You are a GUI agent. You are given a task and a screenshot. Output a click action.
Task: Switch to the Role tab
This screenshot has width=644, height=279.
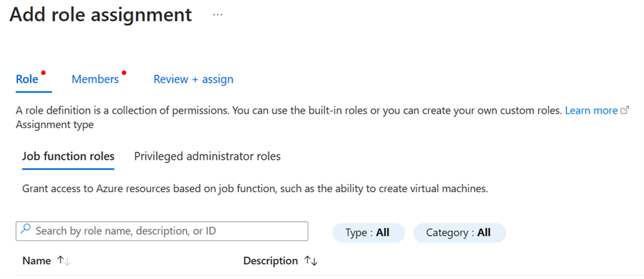pos(27,79)
